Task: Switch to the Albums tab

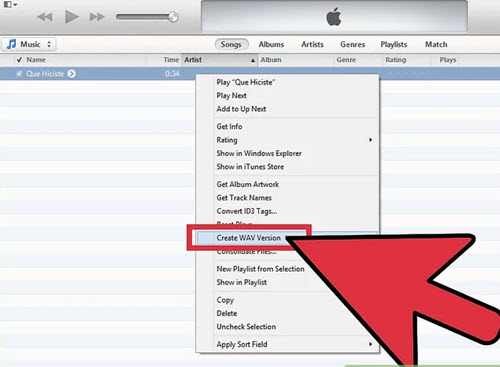Action: click(271, 44)
